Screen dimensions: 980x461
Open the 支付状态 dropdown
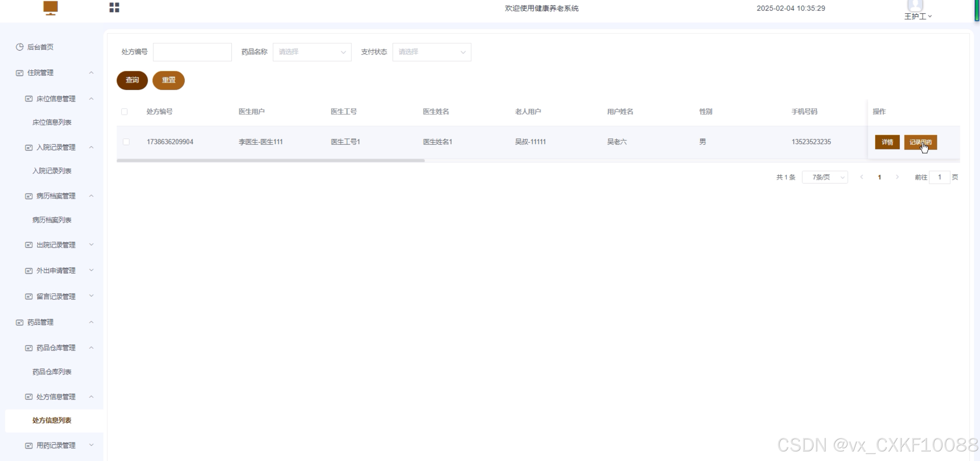431,52
